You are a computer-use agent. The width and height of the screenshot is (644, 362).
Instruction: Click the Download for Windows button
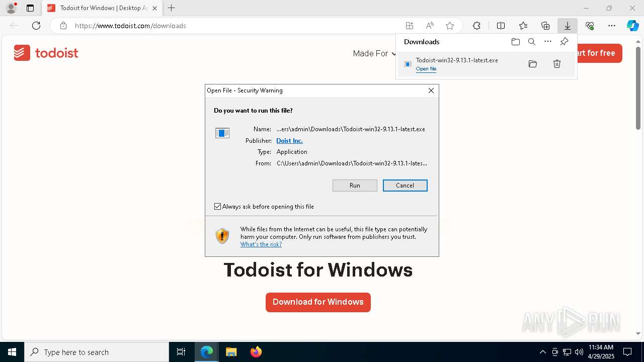(318, 302)
